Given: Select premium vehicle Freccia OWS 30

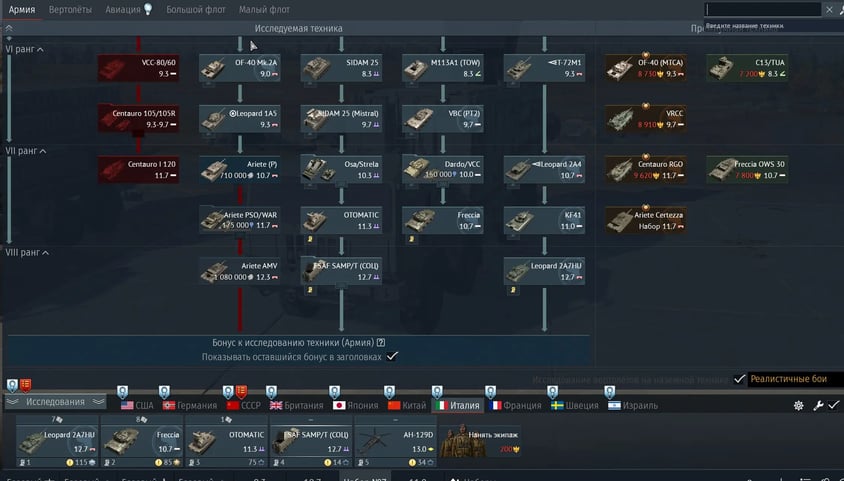Looking at the screenshot, I should (746, 169).
